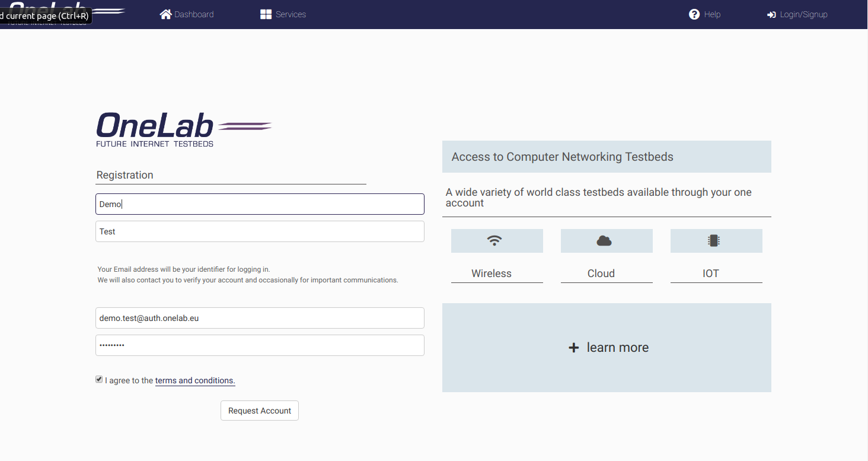Click the first name field containing Demo
868x461 pixels.
click(260, 204)
